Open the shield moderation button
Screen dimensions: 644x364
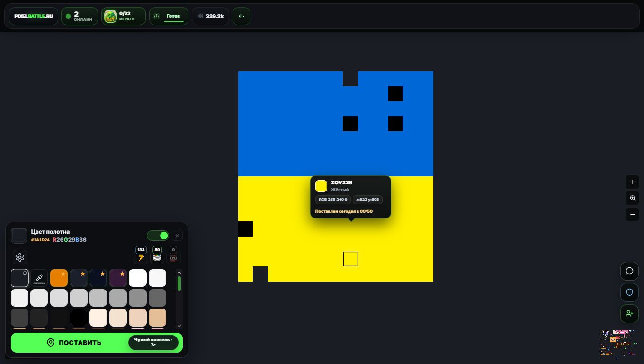[x=629, y=292]
